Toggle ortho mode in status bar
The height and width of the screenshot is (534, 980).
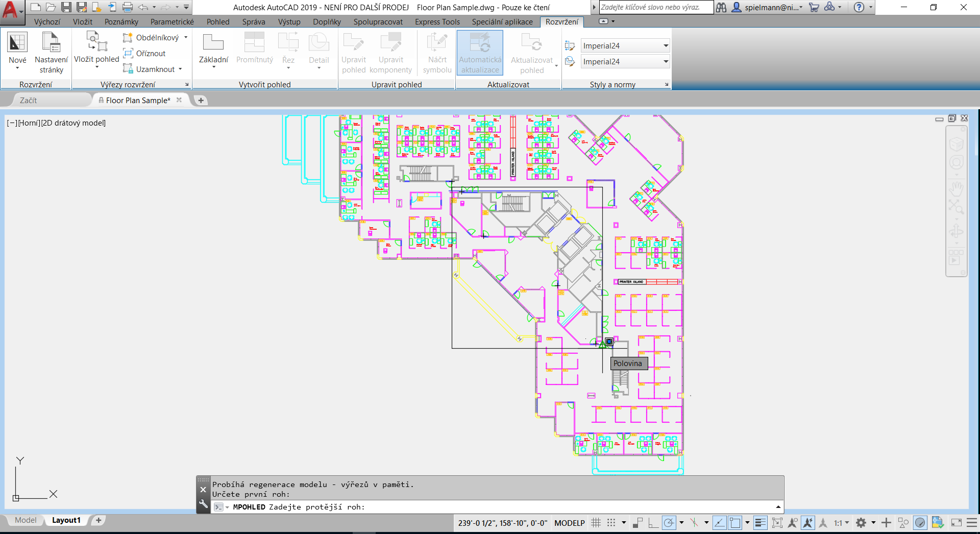tap(653, 523)
